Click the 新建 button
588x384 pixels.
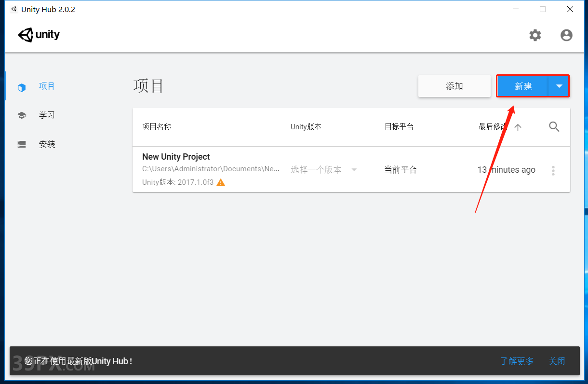(x=523, y=86)
